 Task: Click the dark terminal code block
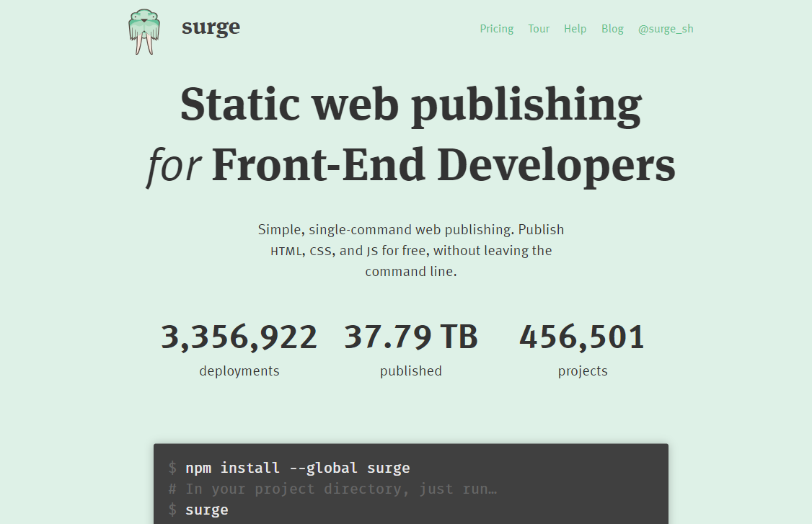411,484
